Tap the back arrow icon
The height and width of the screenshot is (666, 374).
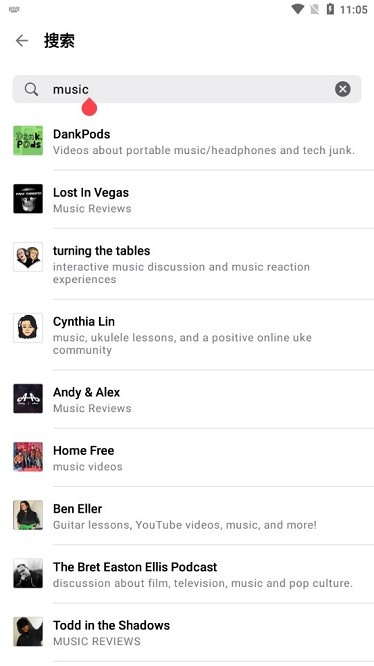coord(22,41)
